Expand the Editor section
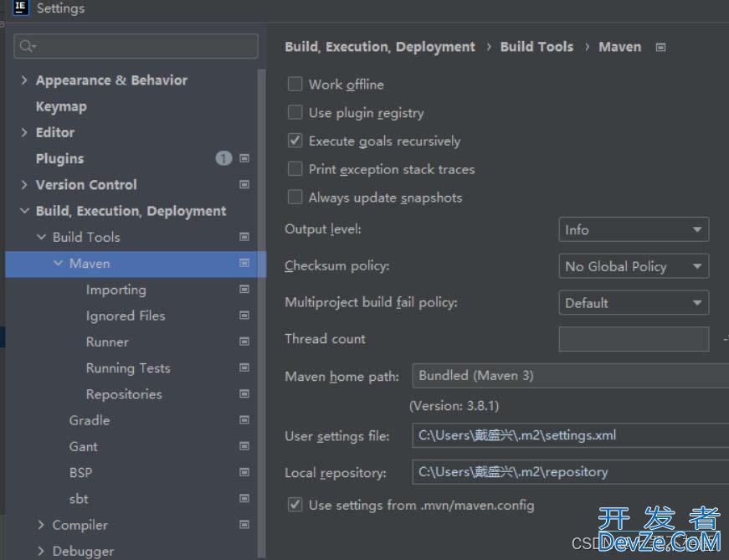 (x=24, y=132)
